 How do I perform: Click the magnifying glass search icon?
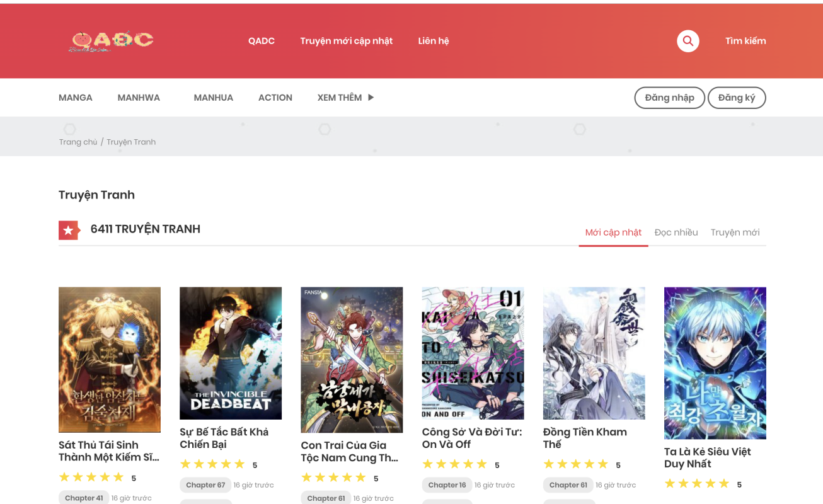[x=688, y=41]
